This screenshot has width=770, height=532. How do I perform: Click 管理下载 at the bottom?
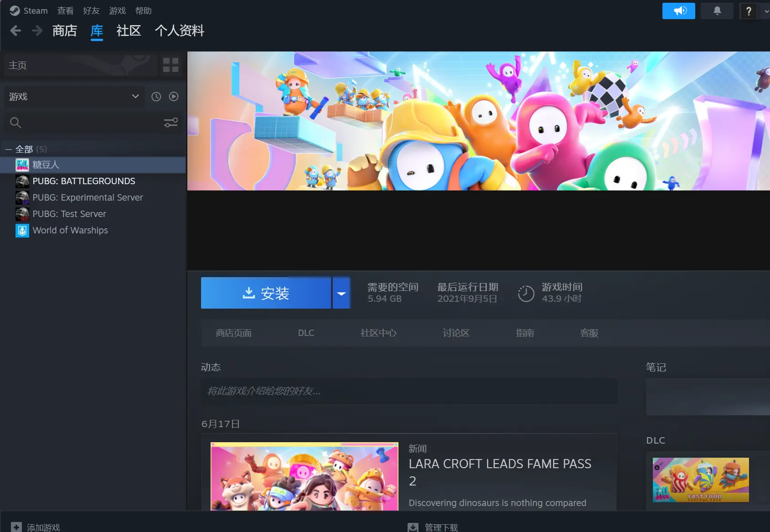click(x=441, y=527)
